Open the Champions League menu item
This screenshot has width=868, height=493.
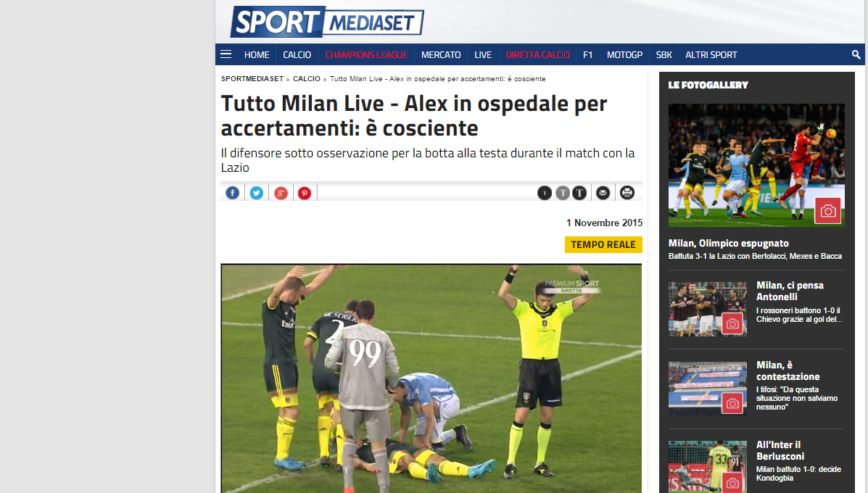point(366,55)
